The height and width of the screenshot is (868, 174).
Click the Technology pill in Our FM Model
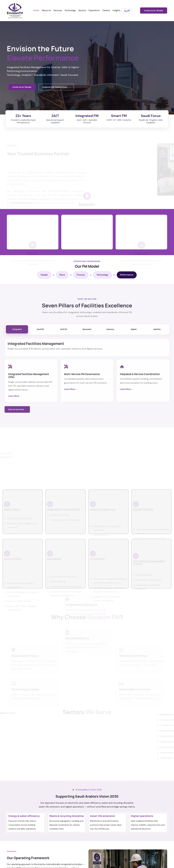(102, 275)
